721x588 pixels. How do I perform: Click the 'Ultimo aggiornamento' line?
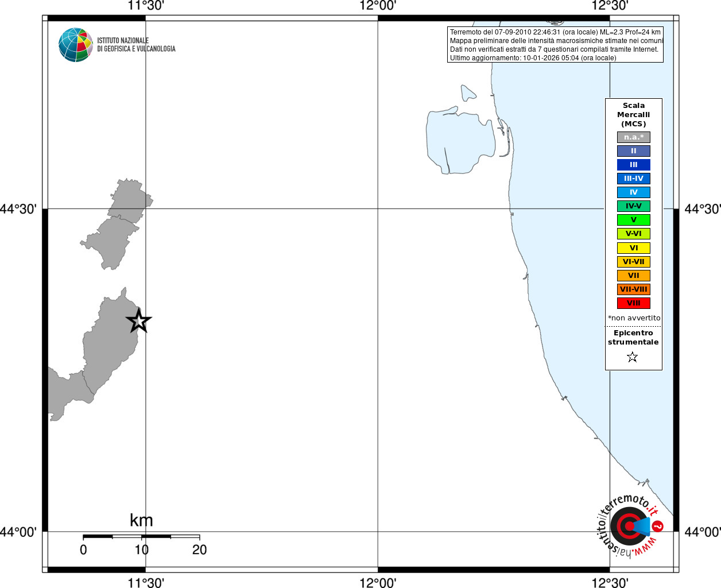pyautogui.click(x=533, y=58)
